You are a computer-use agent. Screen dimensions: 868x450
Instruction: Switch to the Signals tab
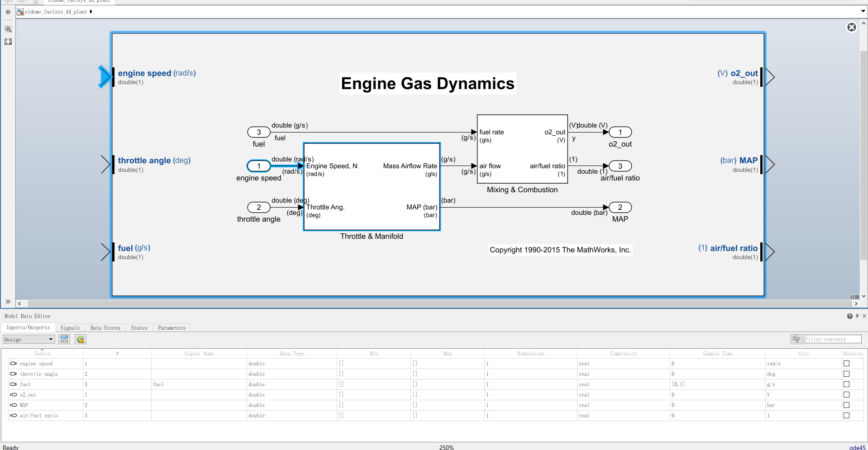(x=70, y=327)
